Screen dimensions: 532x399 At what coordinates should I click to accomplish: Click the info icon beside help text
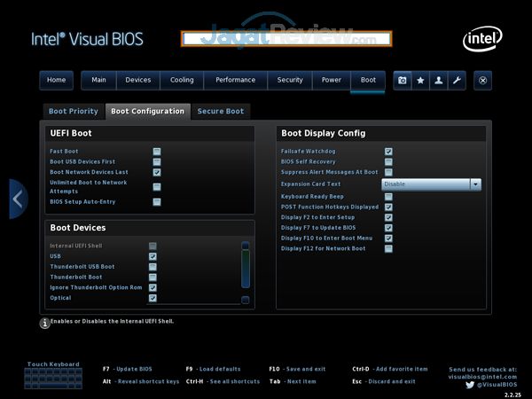click(x=44, y=324)
